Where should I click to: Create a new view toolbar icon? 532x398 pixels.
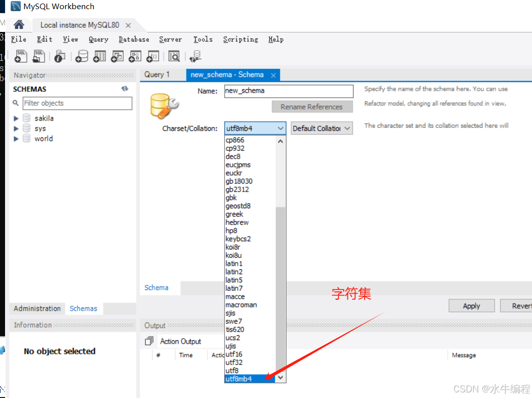(x=117, y=56)
